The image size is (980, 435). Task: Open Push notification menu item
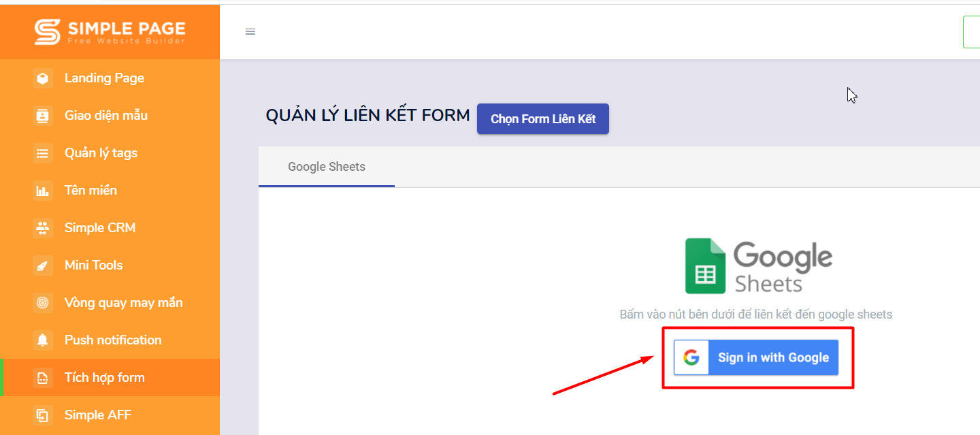[110, 340]
